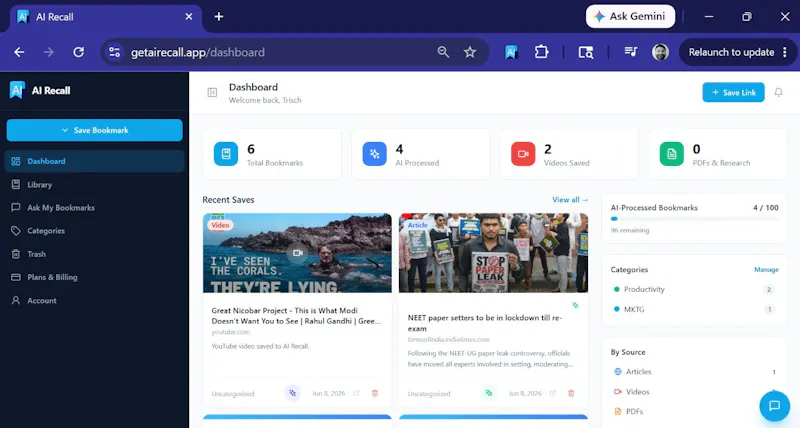The height and width of the screenshot is (428, 800).
Task: Open notifications bell icon
Action: [x=778, y=92]
